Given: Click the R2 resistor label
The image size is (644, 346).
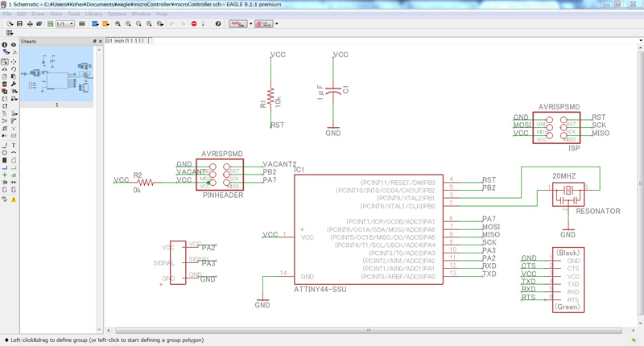Looking at the screenshot, I should (138, 175).
